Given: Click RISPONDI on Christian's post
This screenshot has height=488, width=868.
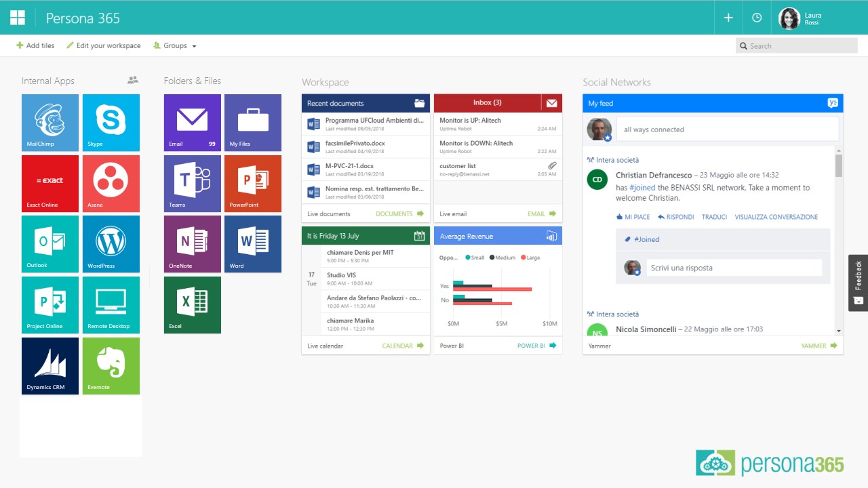Looking at the screenshot, I should point(676,217).
